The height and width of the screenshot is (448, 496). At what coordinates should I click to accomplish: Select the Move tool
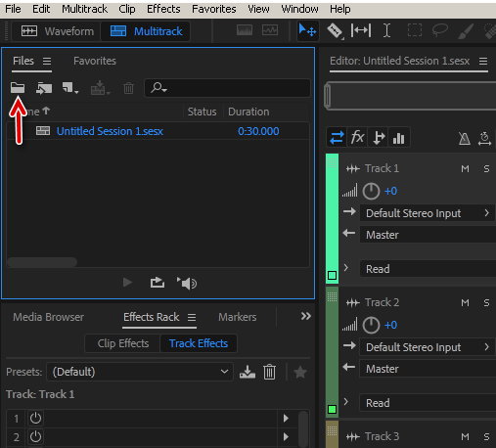click(x=307, y=31)
